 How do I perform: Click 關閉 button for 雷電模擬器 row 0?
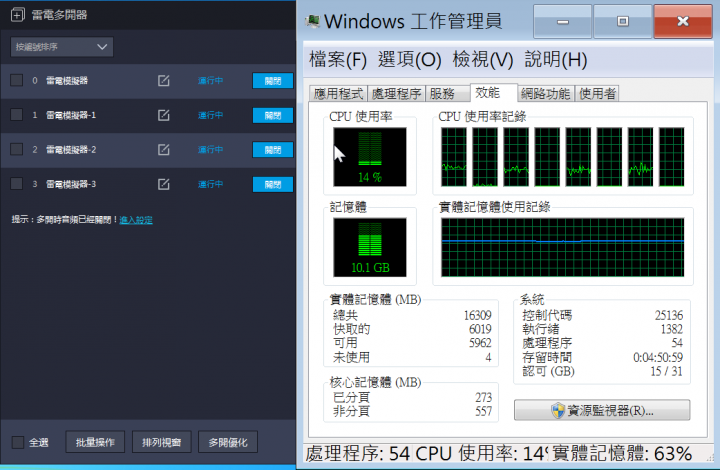coord(273,81)
